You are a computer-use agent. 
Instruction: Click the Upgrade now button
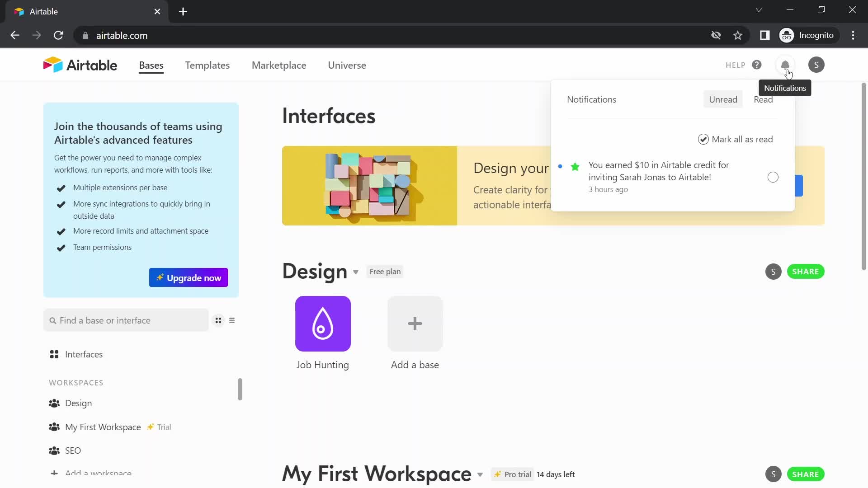[x=189, y=278]
